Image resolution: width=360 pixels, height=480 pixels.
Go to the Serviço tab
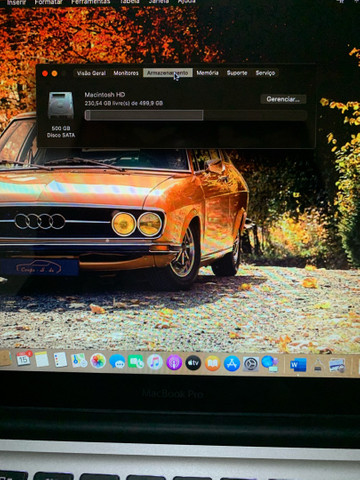click(265, 73)
